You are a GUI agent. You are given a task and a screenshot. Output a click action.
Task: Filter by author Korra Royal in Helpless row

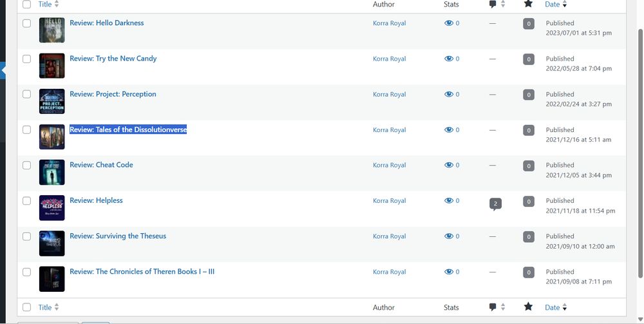(x=390, y=201)
